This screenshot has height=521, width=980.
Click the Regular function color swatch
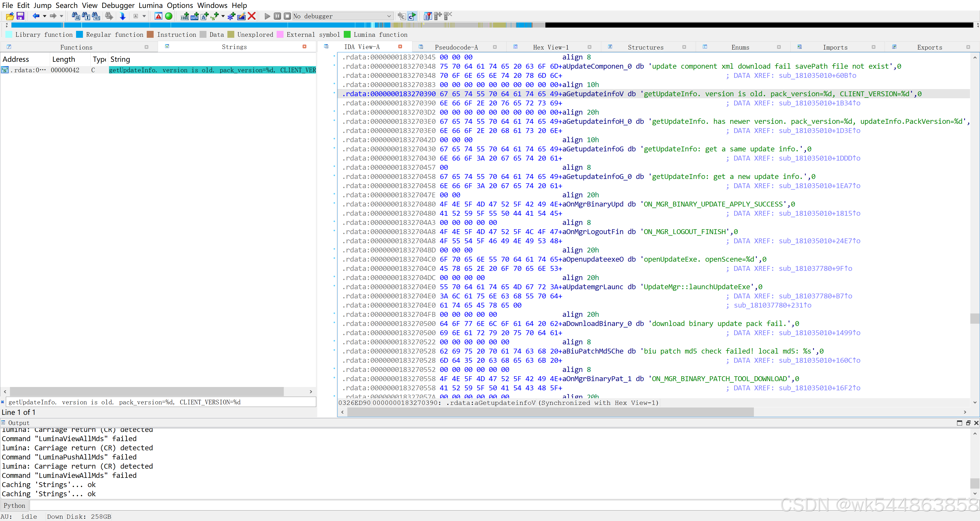coord(80,35)
